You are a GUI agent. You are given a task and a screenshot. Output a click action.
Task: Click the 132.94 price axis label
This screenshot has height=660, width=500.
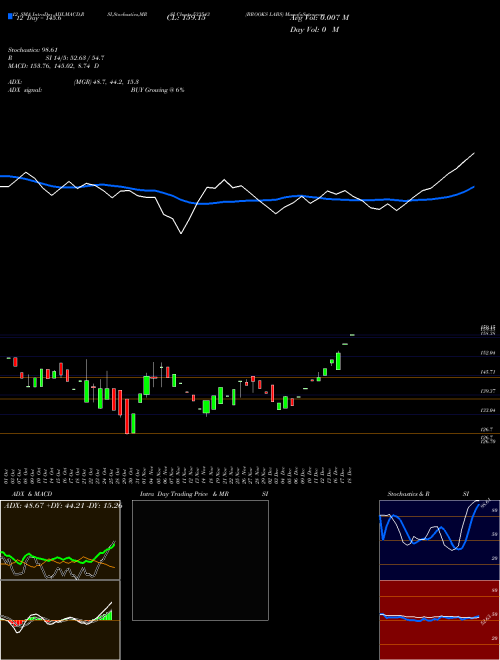tap(489, 410)
